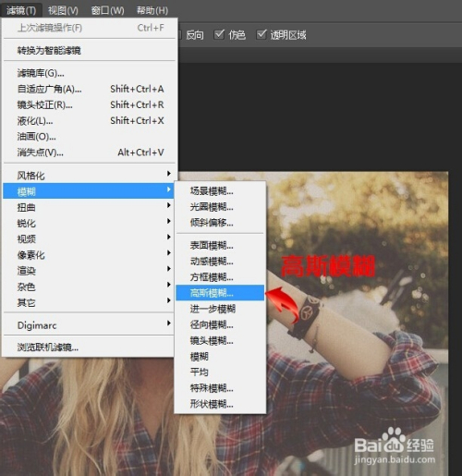
Task: Choose 进一步模糊 option
Action: (x=220, y=309)
